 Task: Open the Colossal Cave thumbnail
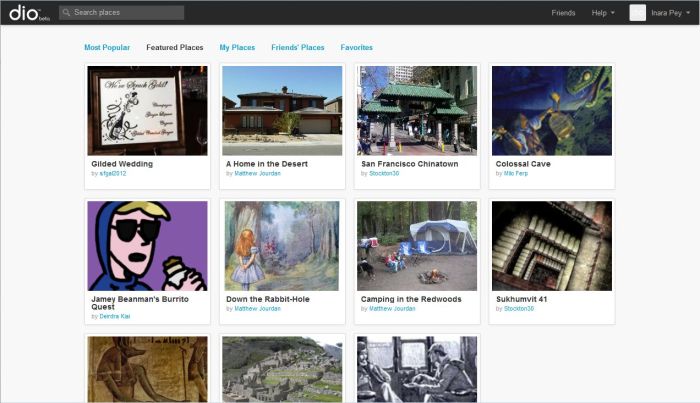coord(552,110)
